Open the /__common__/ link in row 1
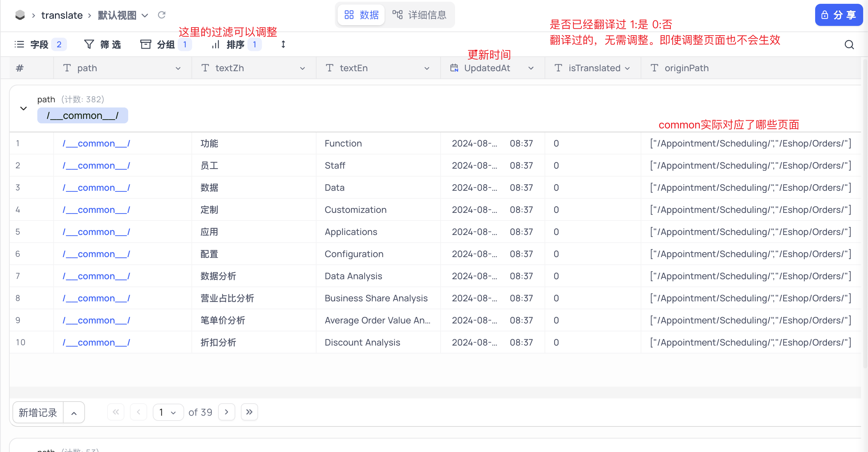 click(96, 143)
